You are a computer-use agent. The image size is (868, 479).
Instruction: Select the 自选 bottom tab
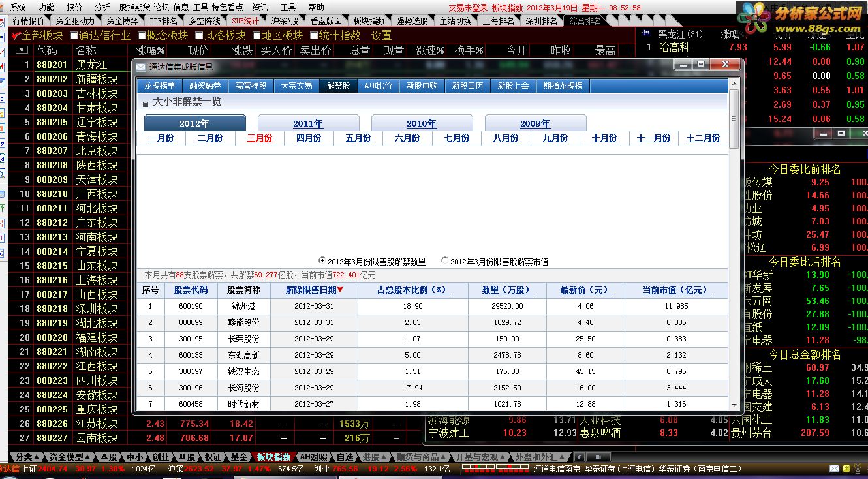point(345,457)
